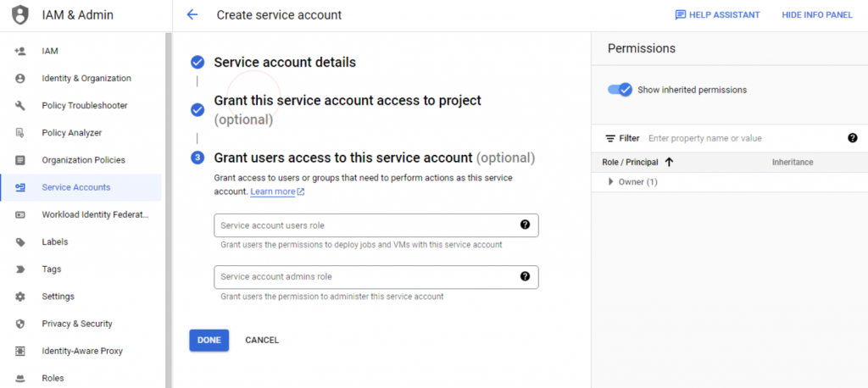Screen dimensions: 868x388
Task: Click the help icon beside the Filter field
Action: click(853, 138)
